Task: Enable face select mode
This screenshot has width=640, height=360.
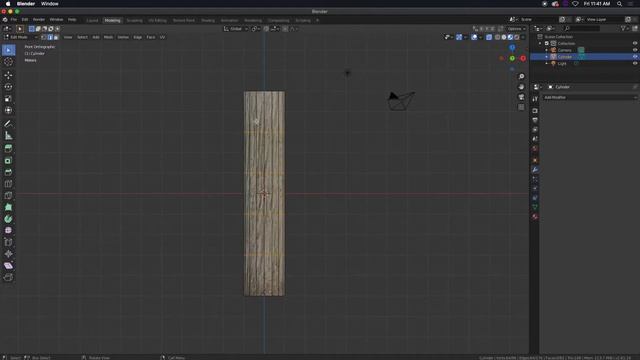Action: click(x=56, y=37)
